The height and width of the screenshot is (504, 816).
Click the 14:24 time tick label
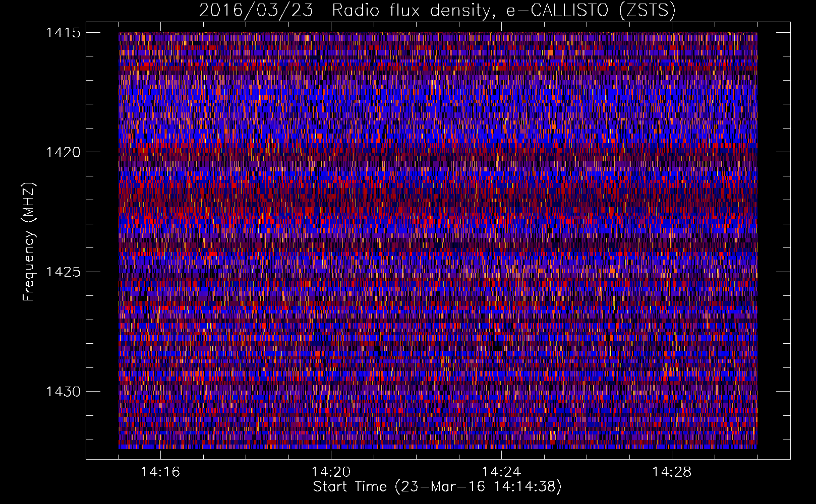501,472
